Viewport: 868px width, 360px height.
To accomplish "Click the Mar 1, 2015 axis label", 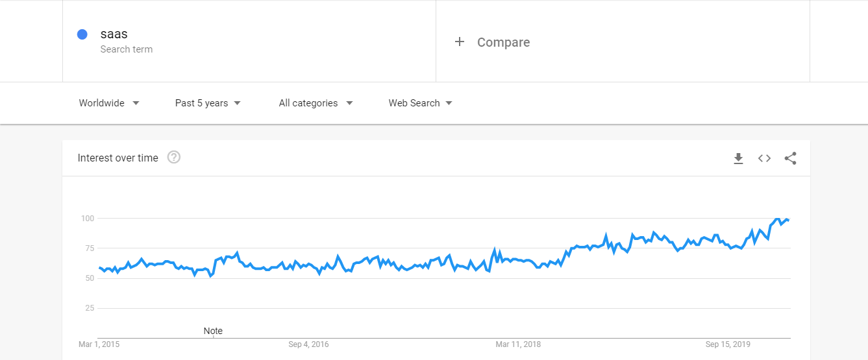I will pyautogui.click(x=99, y=344).
